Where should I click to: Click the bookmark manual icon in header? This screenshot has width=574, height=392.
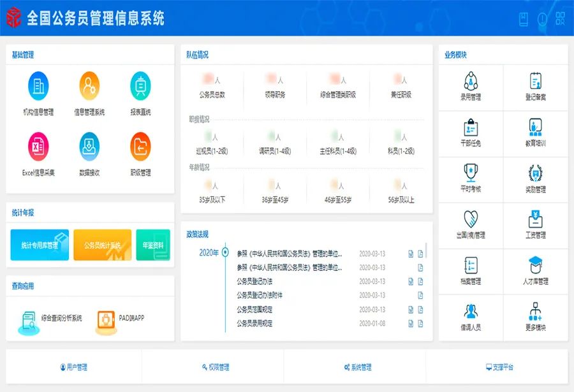[x=524, y=19]
